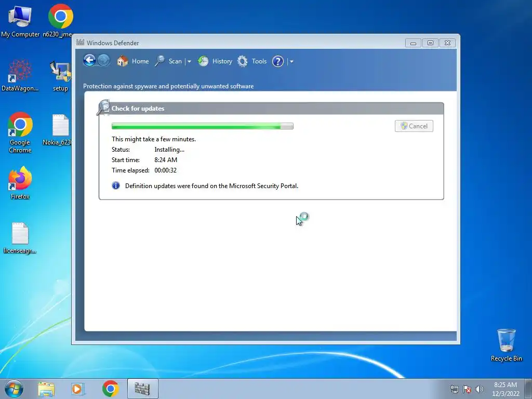Image resolution: width=532 pixels, height=399 pixels.
Task: Expand the help options dropdown arrow
Action: tap(291, 61)
